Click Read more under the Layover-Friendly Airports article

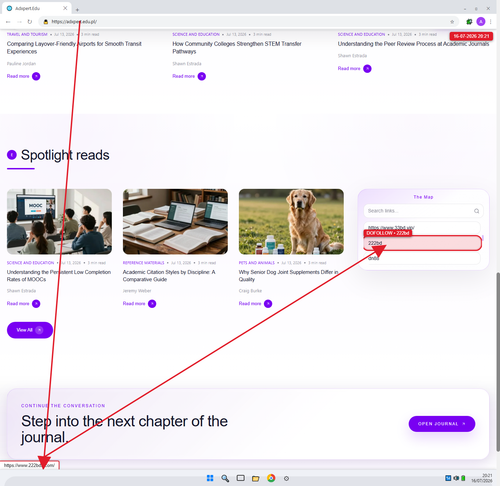(23, 76)
